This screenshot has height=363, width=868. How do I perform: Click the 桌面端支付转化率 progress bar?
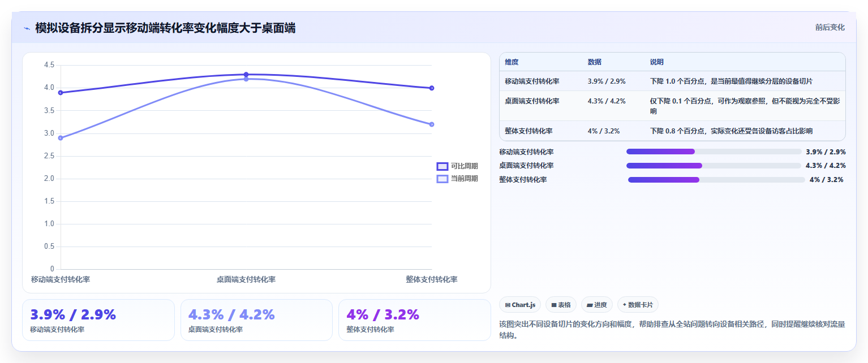click(x=714, y=166)
